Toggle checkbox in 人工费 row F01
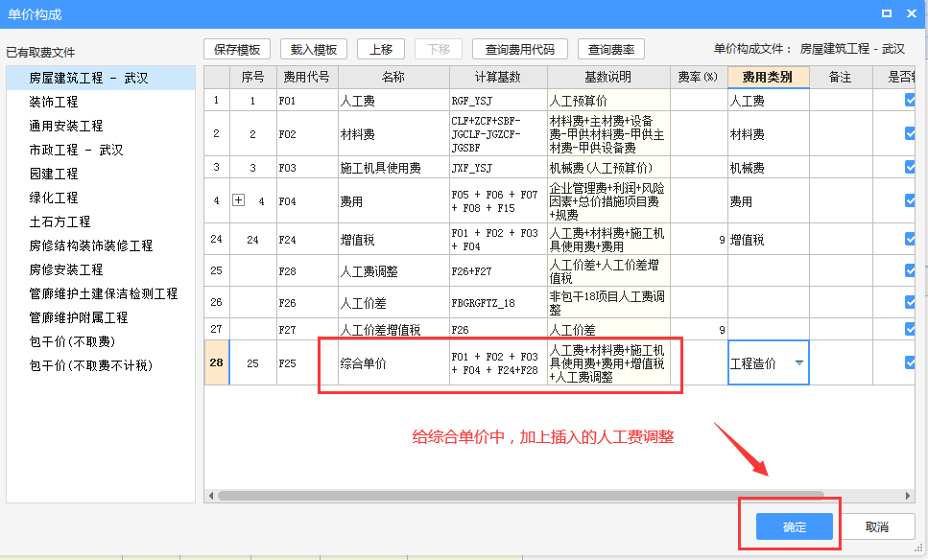 [910, 100]
